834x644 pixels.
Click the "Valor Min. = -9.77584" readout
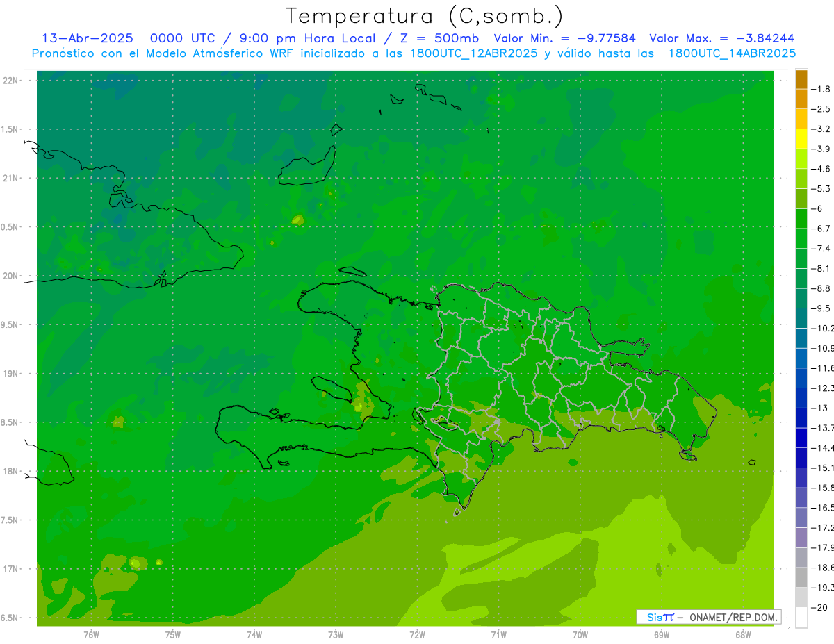click(564, 38)
